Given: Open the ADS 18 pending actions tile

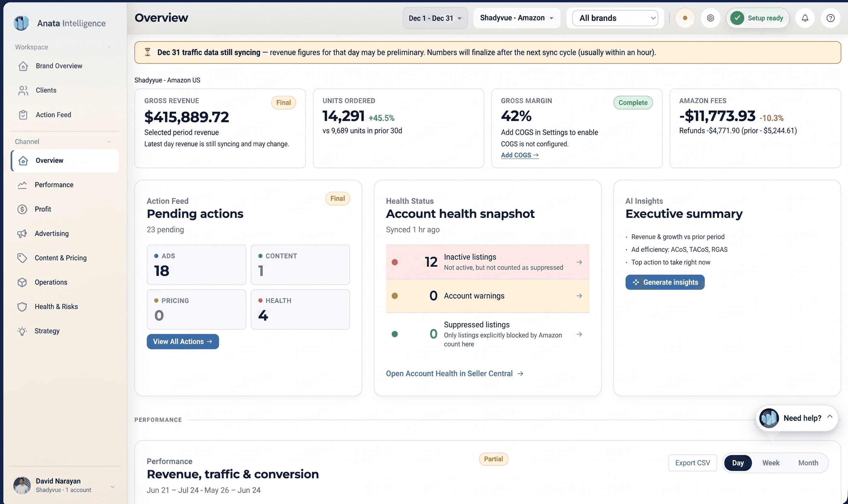Looking at the screenshot, I should click(x=196, y=265).
